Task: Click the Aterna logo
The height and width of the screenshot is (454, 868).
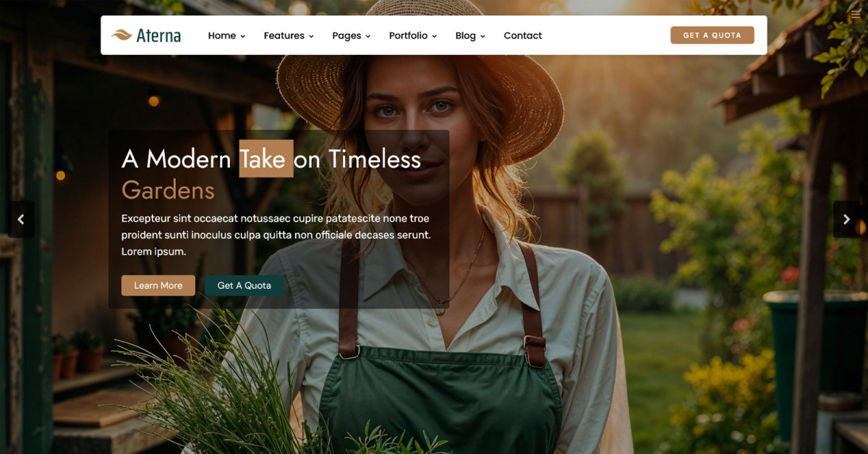Action: 146,35
